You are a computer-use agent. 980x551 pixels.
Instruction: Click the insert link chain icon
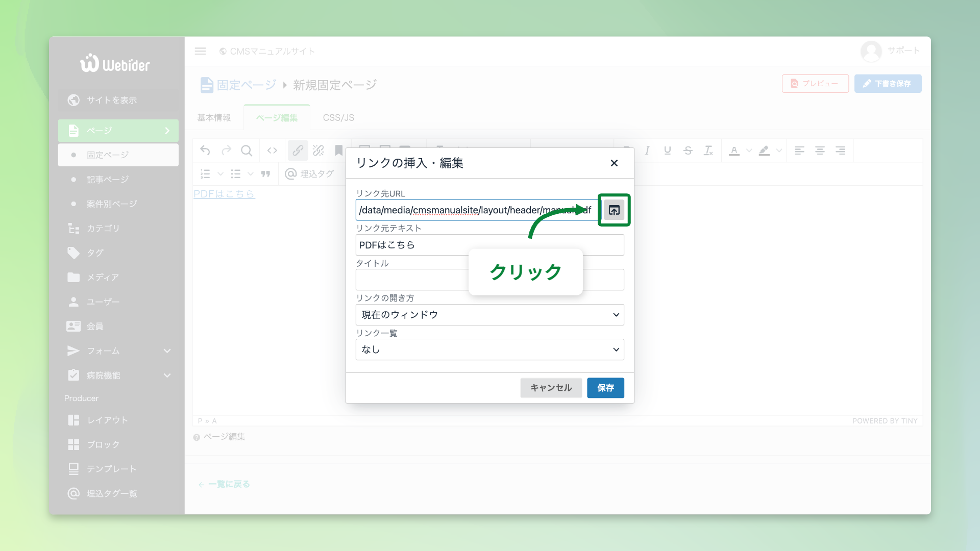coord(298,151)
